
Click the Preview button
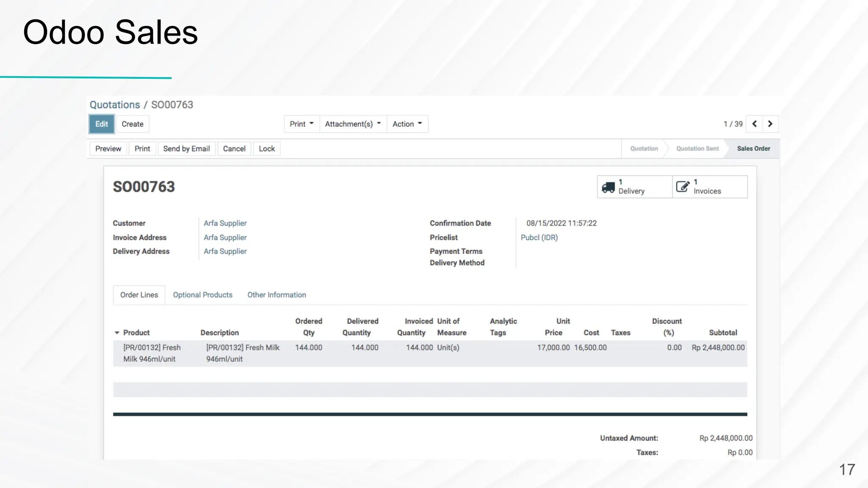click(108, 149)
